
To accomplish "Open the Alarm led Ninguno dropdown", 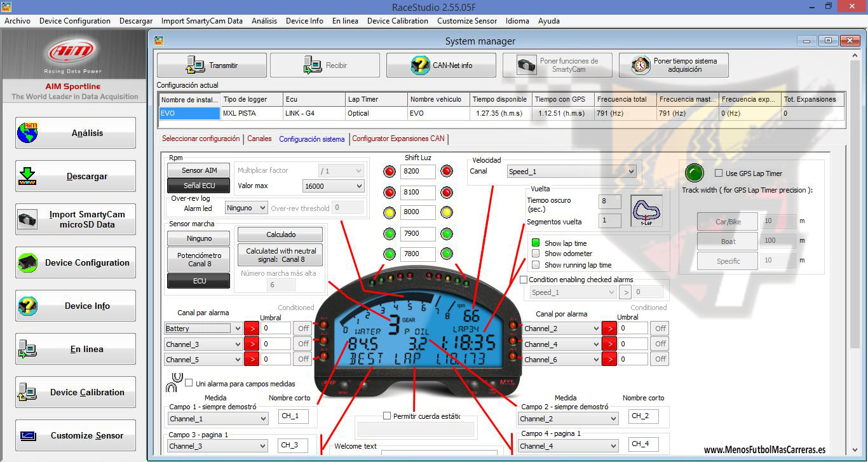I will coord(247,208).
